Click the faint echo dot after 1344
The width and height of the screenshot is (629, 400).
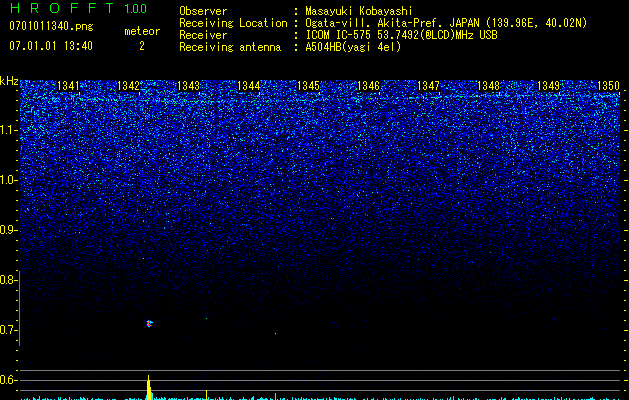coord(275,333)
